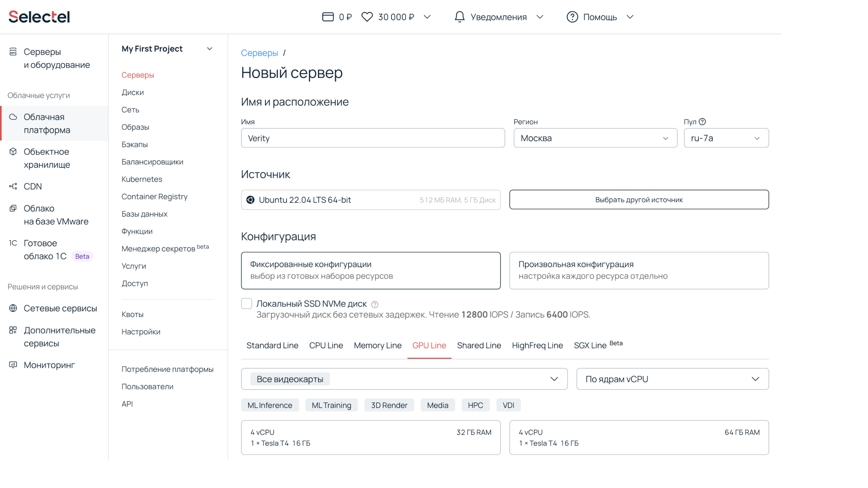The height and width of the screenshot is (488, 868).
Task: Open Пользователи menu item
Action: [x=147, y=386]
